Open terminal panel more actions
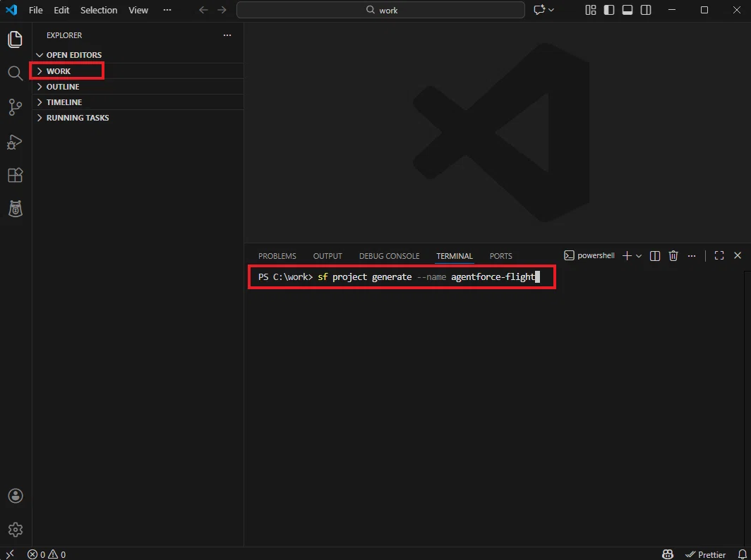Viewport: 751px width, 560px height. (x=692, y=255)
